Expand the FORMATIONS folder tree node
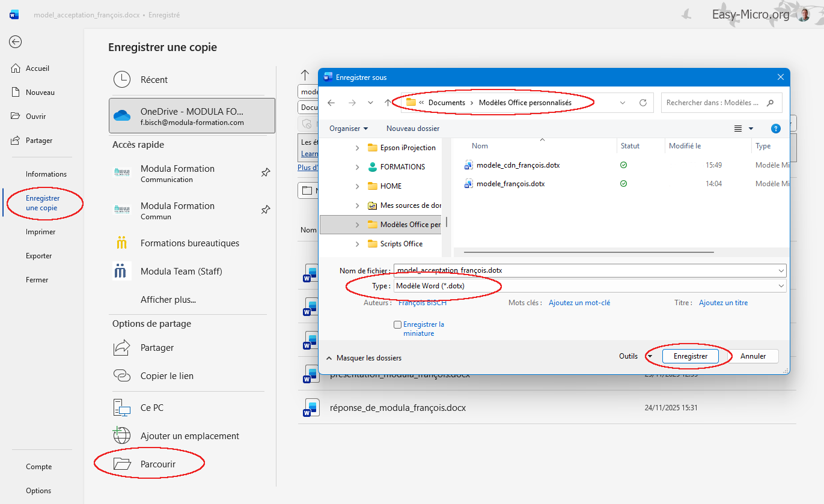 [x=357, y=167]
